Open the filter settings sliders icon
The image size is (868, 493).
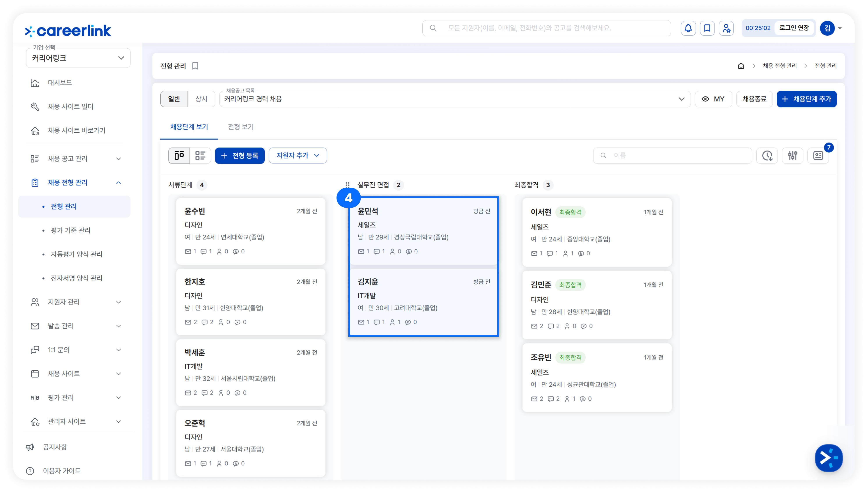(x=793, y=155)
